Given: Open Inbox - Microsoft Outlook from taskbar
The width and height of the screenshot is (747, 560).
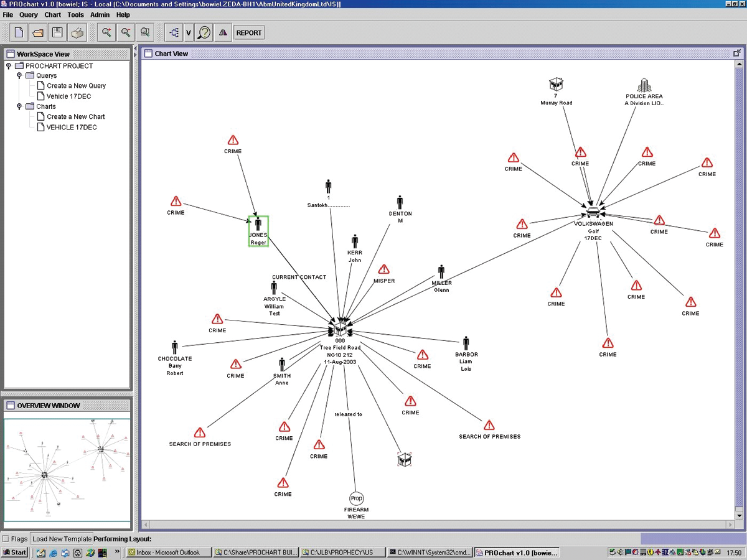Looking at the screenshot, I should coord(168,552).
